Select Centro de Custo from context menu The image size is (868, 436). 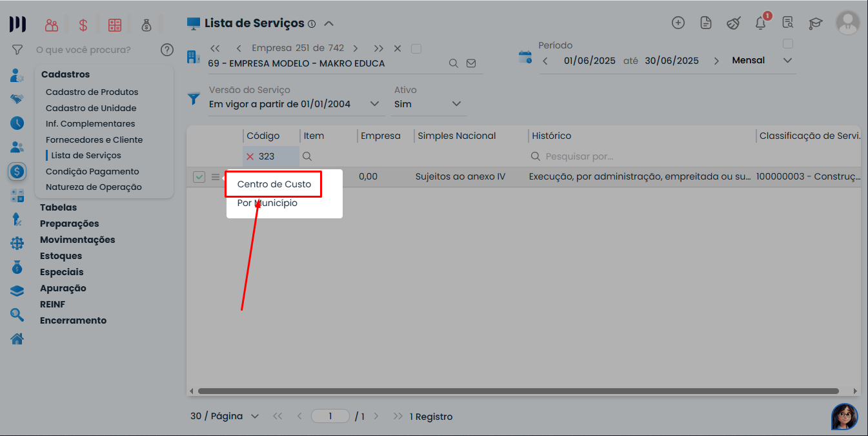pos(274,184)
